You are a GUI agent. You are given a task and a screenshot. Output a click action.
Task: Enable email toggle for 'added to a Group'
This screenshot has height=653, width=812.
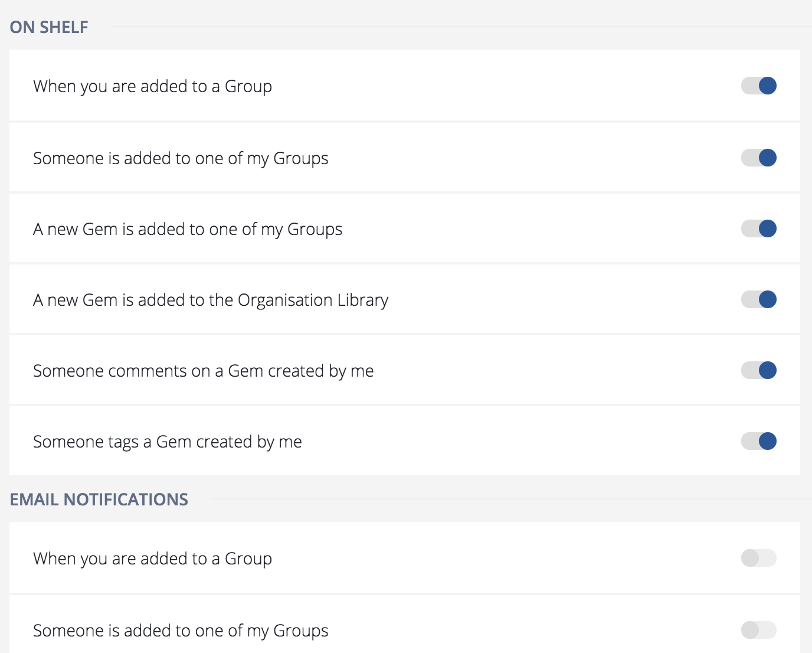click(759, 558)
